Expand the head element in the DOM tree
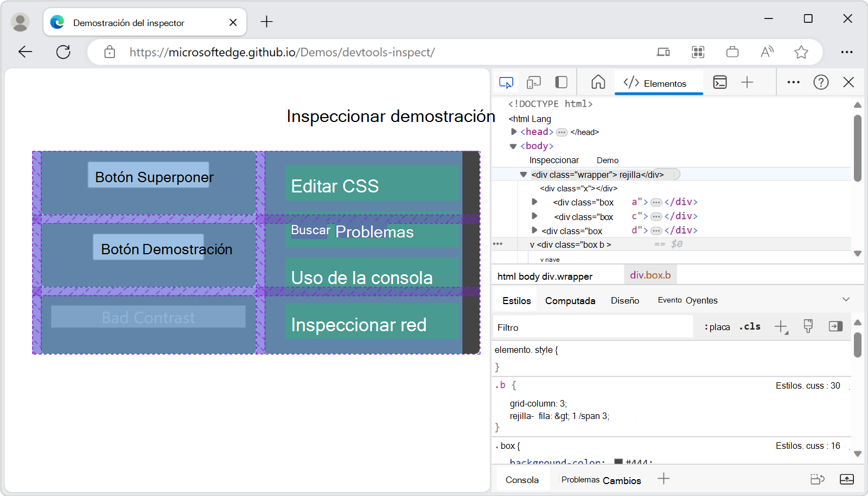This screenshot has height=496, width=868. 513,131
